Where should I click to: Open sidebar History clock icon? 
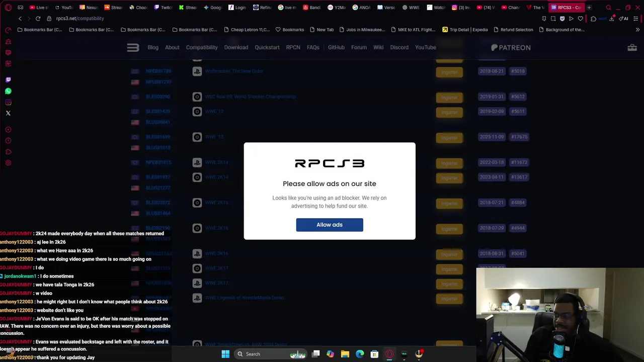coord(8,141)
